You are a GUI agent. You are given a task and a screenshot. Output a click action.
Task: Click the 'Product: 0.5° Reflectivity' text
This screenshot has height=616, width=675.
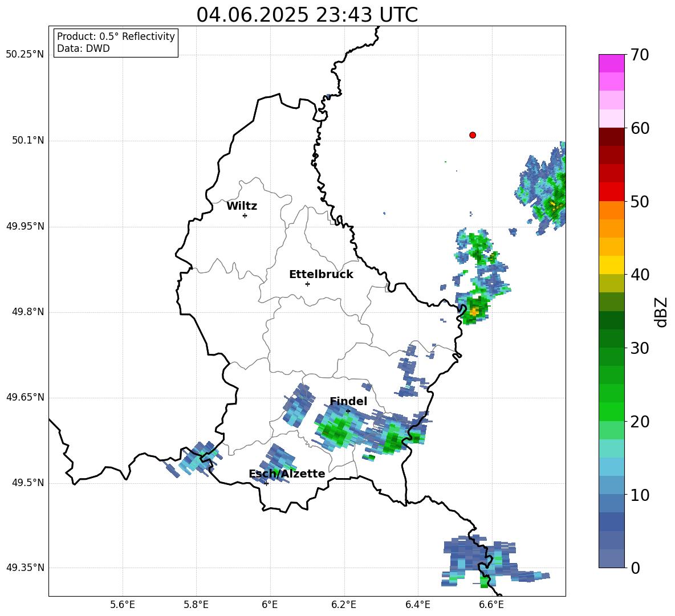pos(116,36)
